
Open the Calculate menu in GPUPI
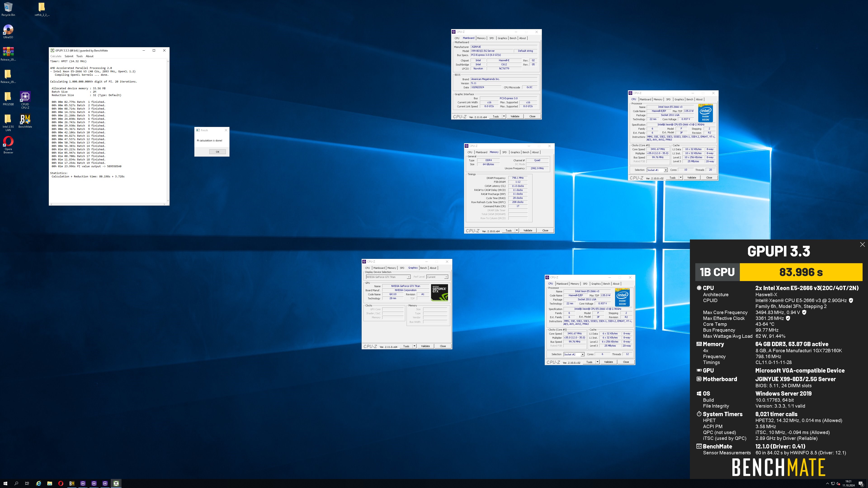coord(56,56)
